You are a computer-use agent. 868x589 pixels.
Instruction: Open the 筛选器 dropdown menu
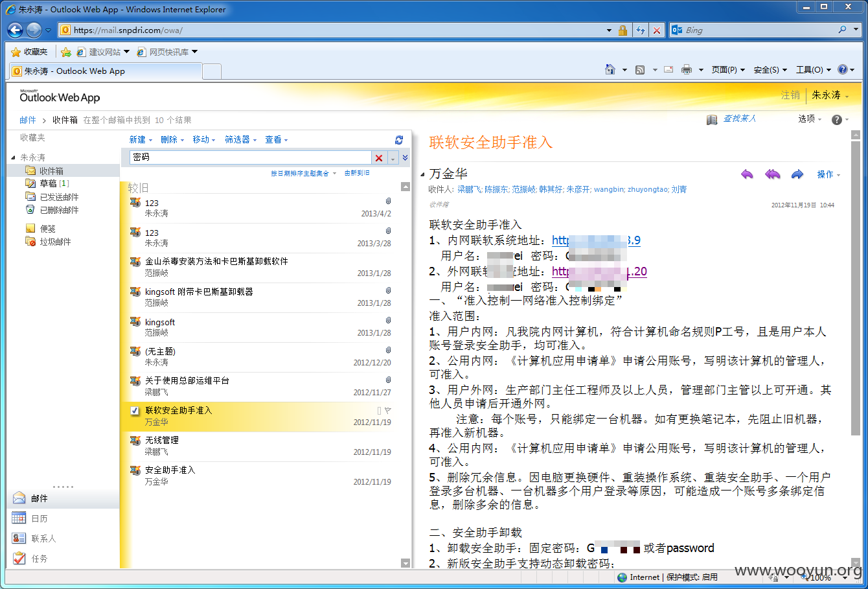click(x=241, y=139)
